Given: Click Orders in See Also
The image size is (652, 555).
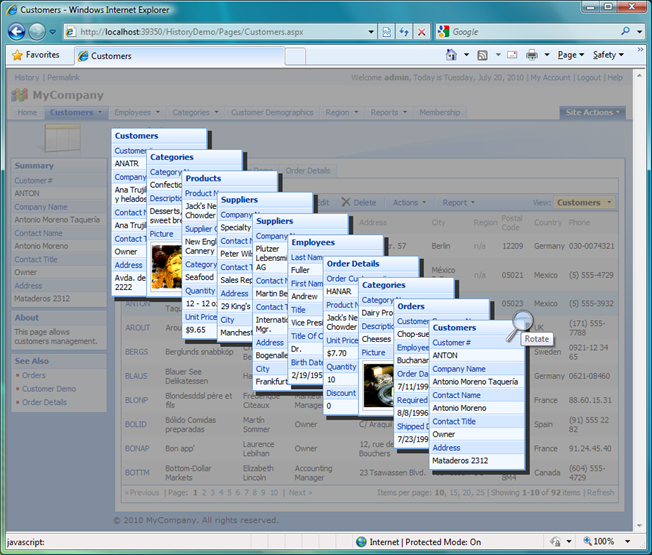Looking at the screenshot, I should [34, 375].
